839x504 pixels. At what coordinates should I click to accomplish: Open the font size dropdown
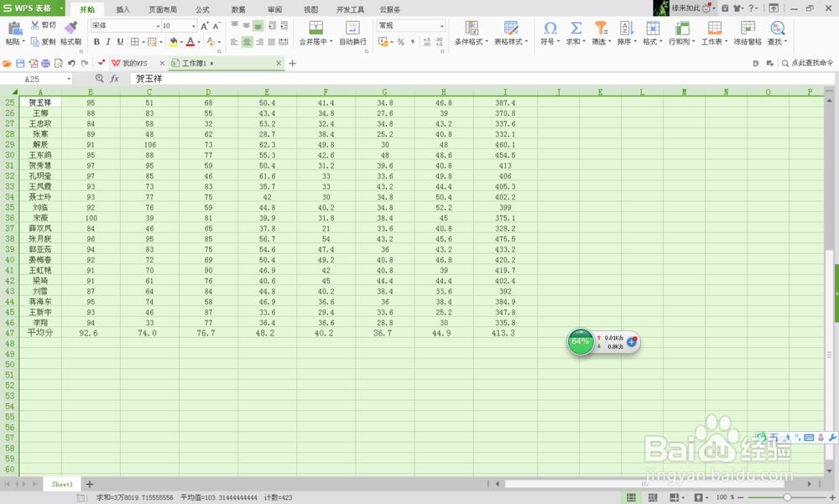(193, 26)
